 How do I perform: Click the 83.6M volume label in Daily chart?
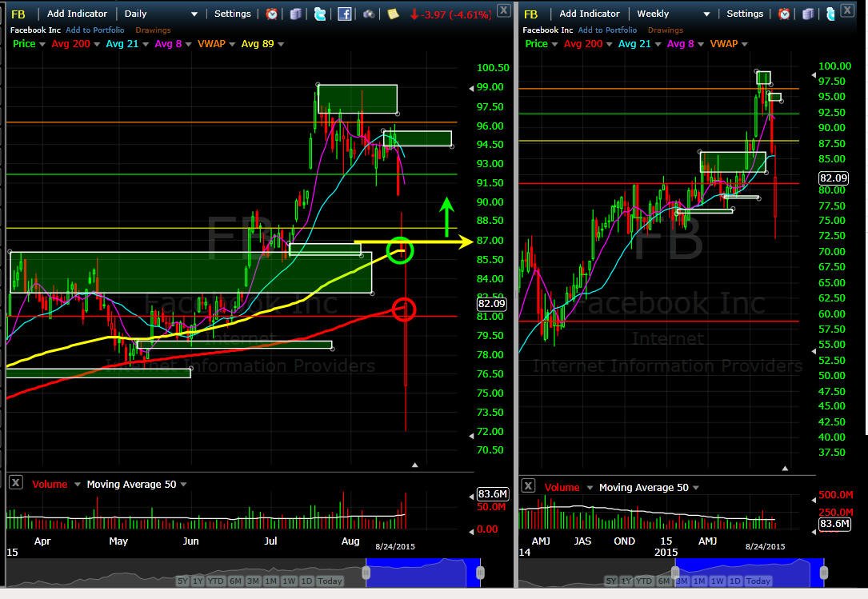(492, 493)
